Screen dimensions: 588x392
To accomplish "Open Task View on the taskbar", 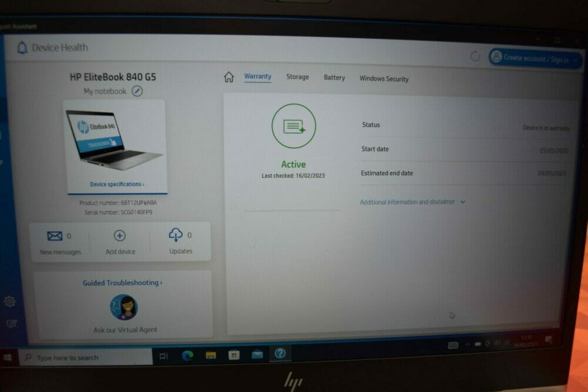I will click(164, 356).
